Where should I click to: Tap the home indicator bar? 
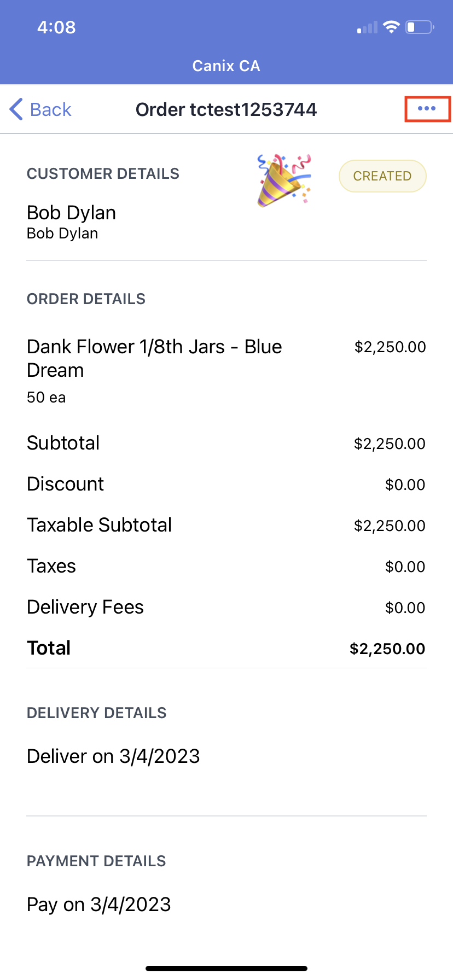pos(226,968)
